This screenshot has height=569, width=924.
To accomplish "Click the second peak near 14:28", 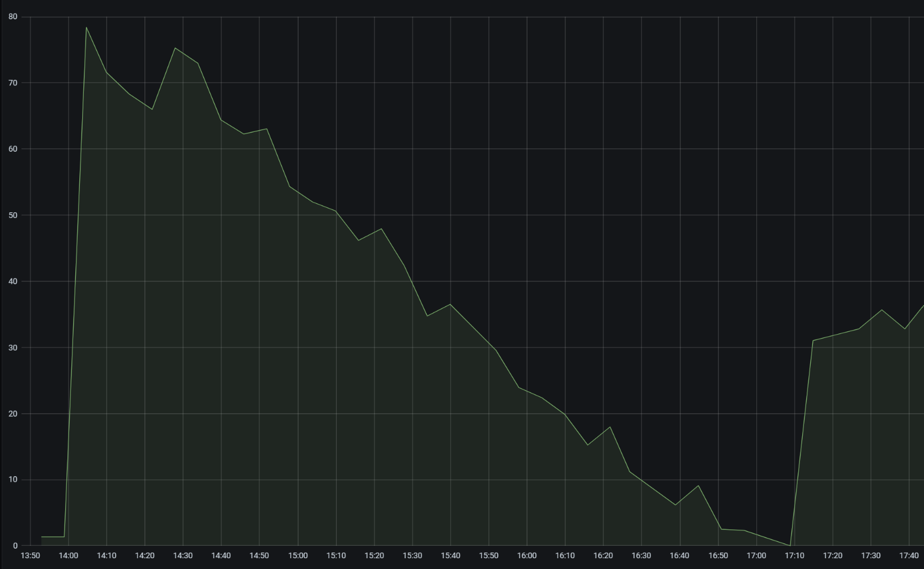I will click(175, 48).
